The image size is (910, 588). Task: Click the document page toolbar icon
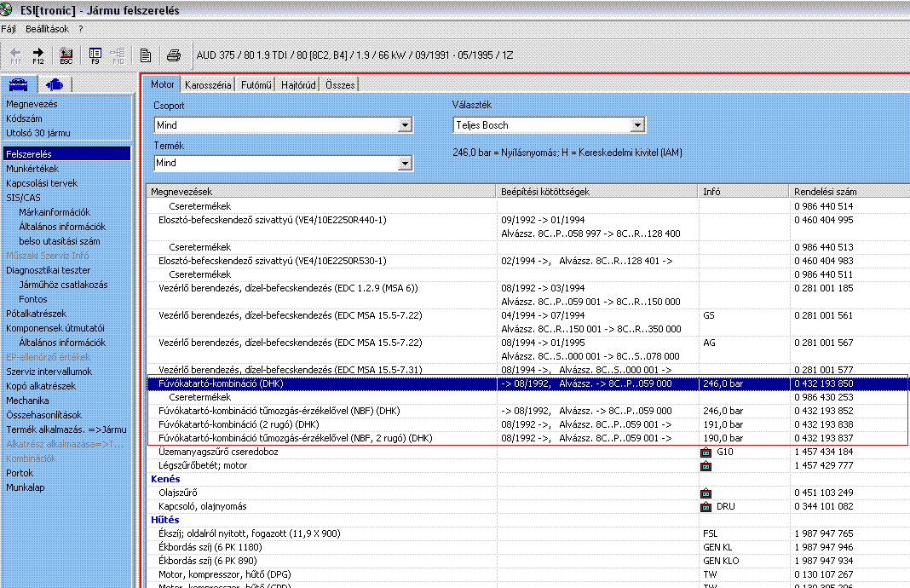tap(146, 55)
